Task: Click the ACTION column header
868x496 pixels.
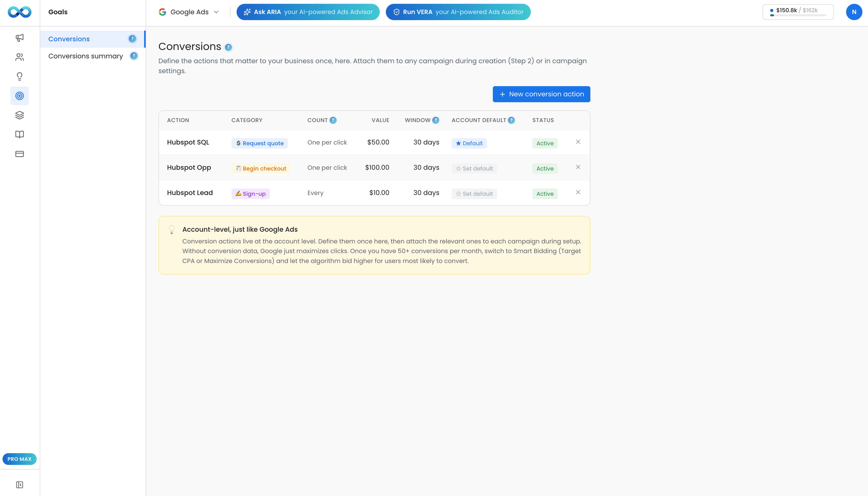Action: pos(178,120)
